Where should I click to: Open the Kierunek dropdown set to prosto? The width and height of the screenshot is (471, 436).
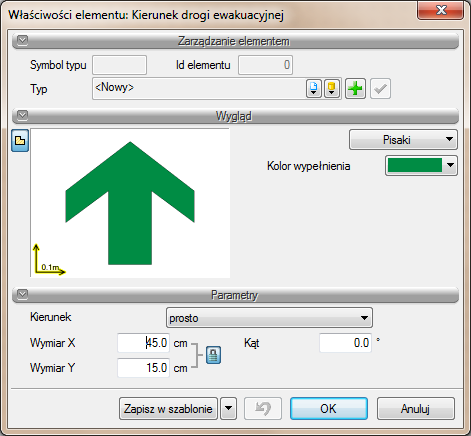[x=269, y=318]
